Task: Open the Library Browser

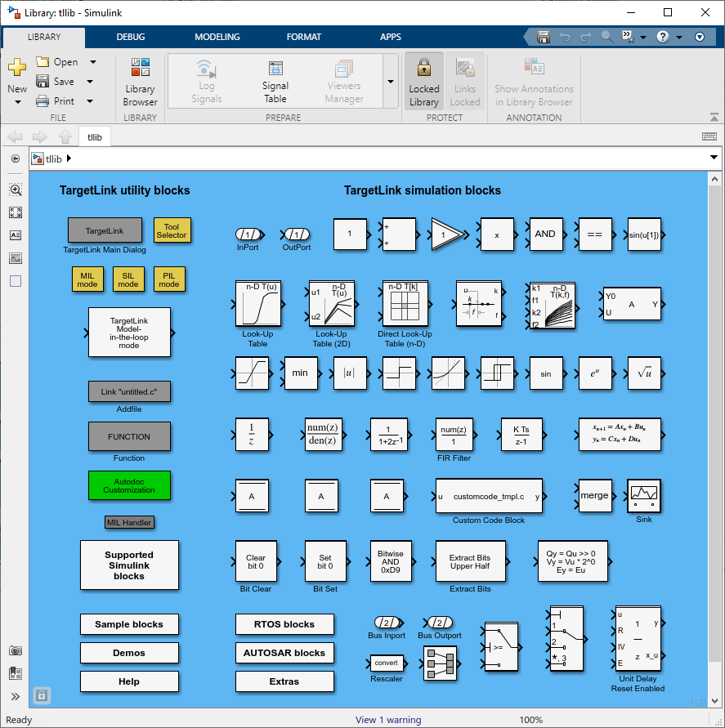Action: [139, 80]
